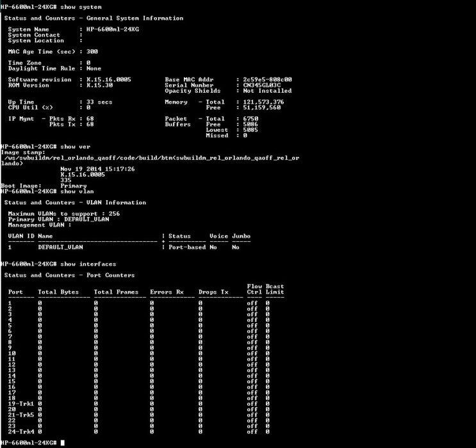Select Base MAC Addr 2c59e5-808c00

coord(267,79)
